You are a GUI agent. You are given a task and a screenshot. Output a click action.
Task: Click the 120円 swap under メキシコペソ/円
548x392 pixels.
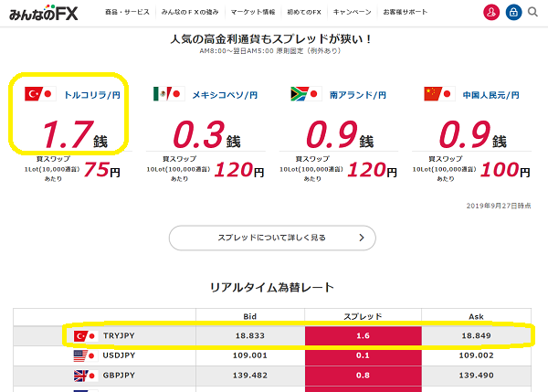239,170
